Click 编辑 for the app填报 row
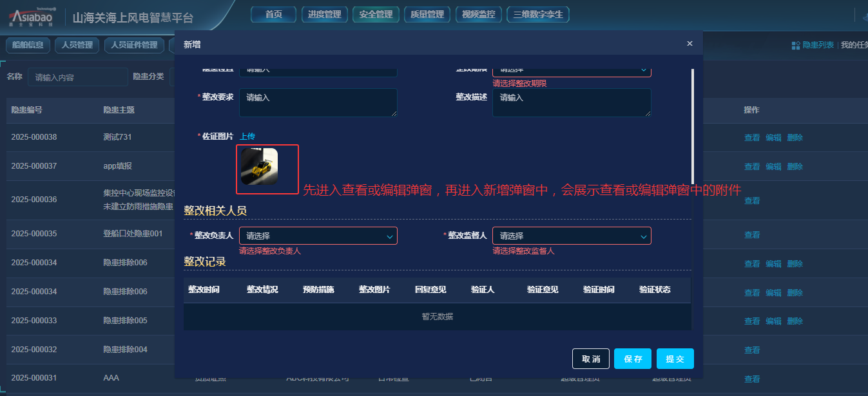The image size is (868, 396). [773, 166]
